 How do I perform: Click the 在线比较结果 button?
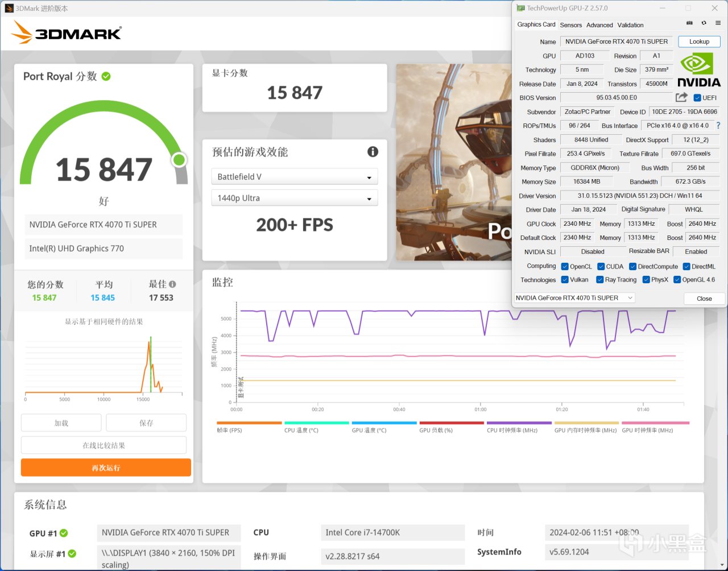pyautogui.click(x=104, y=445)
